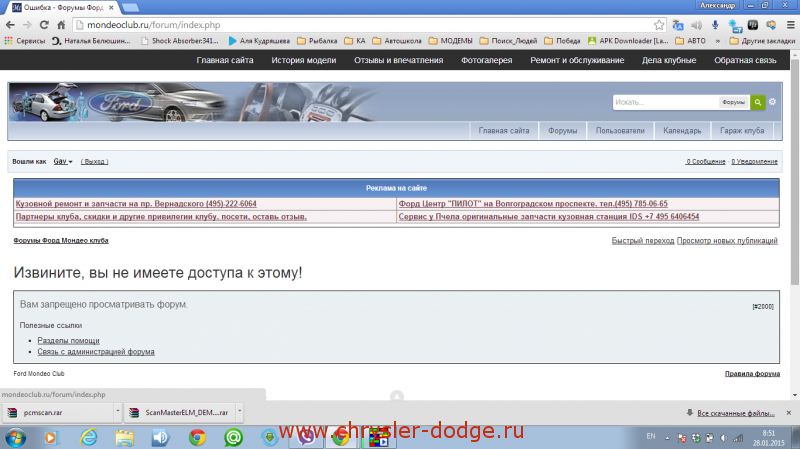Viewport: 800px width, 449px height.
Task: Open the Гараж клуба tab
Action: coord(742,131)
